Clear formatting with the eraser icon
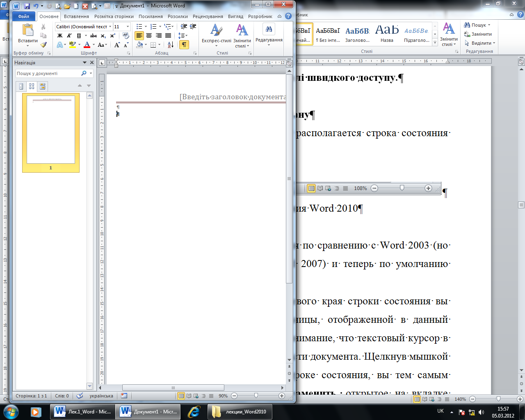This screenshot has height=420, width=525. point(126,36)
